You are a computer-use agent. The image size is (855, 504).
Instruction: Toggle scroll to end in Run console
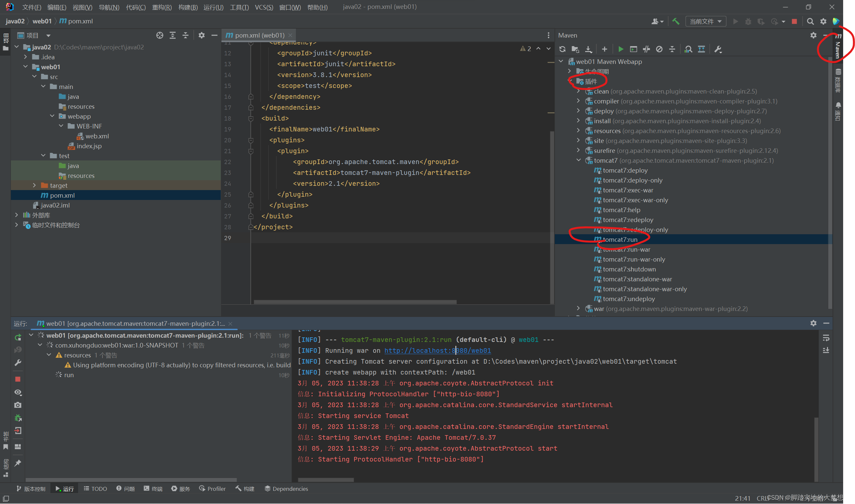pos(826,350)
